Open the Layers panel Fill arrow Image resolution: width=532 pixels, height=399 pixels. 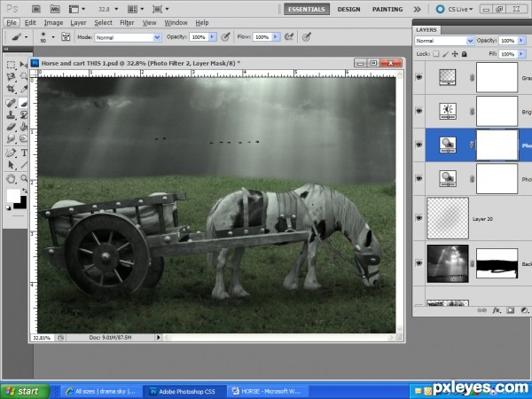click(521, 54)
